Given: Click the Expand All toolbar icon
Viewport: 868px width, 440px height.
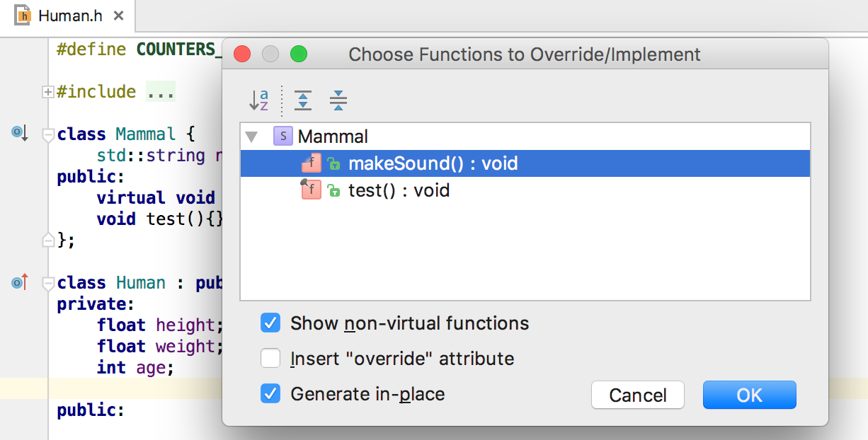Looking at the screenshot, I should (x=303, y=100).
